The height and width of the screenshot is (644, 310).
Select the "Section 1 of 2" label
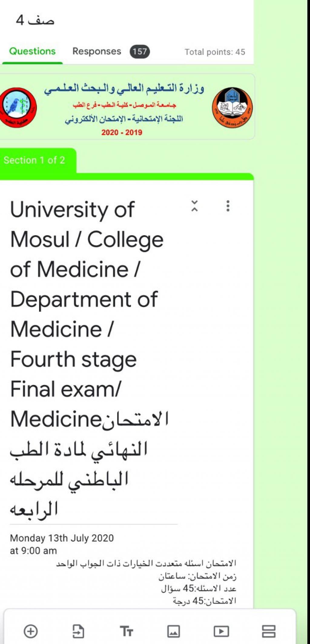click(x=34, y=160)
